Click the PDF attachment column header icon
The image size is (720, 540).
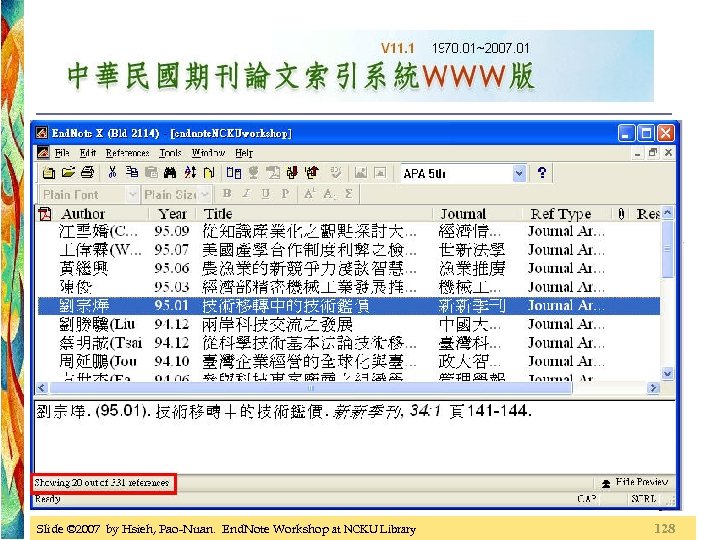pos(45,214)
